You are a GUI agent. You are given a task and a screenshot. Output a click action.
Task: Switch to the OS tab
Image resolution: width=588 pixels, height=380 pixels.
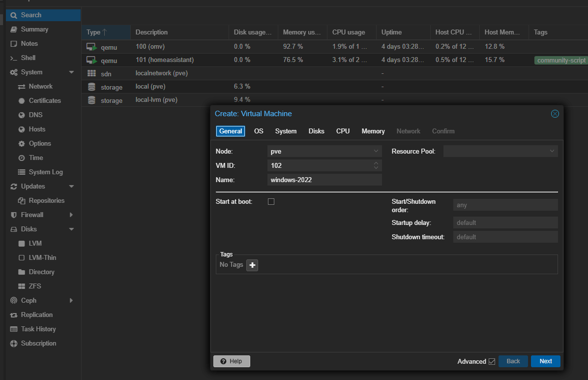pos(259,131)
